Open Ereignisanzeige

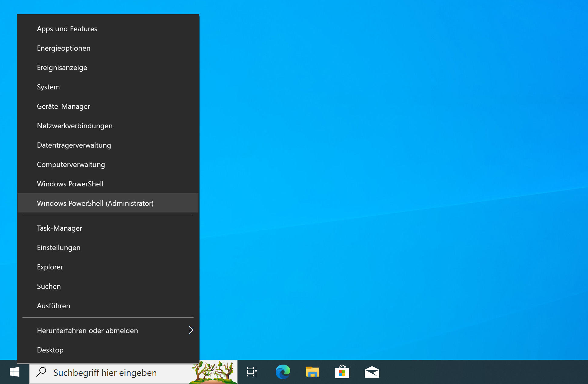(108, 68)
